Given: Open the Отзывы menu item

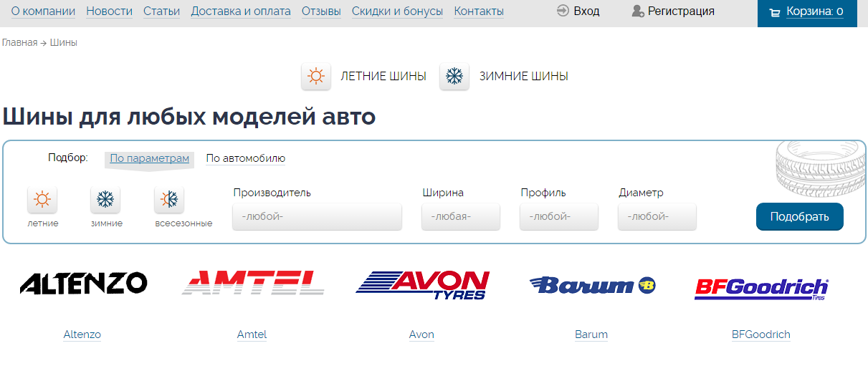Looking at the screenshot, I should 321,11.
